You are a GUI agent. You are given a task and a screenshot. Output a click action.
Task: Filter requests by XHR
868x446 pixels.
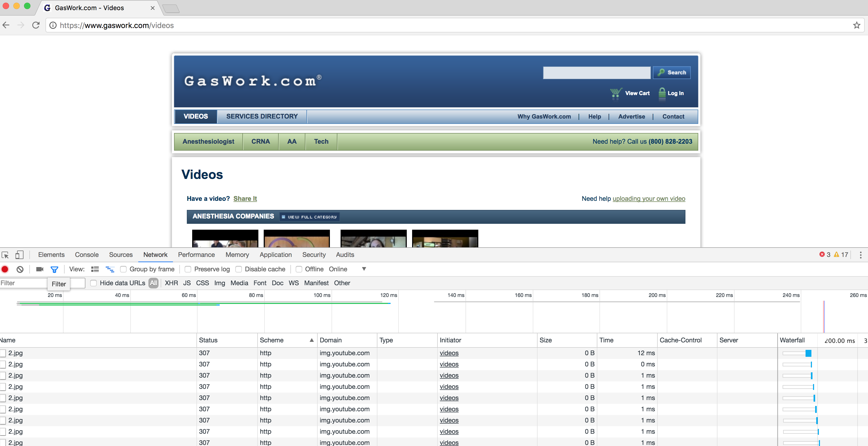(171, 283)
